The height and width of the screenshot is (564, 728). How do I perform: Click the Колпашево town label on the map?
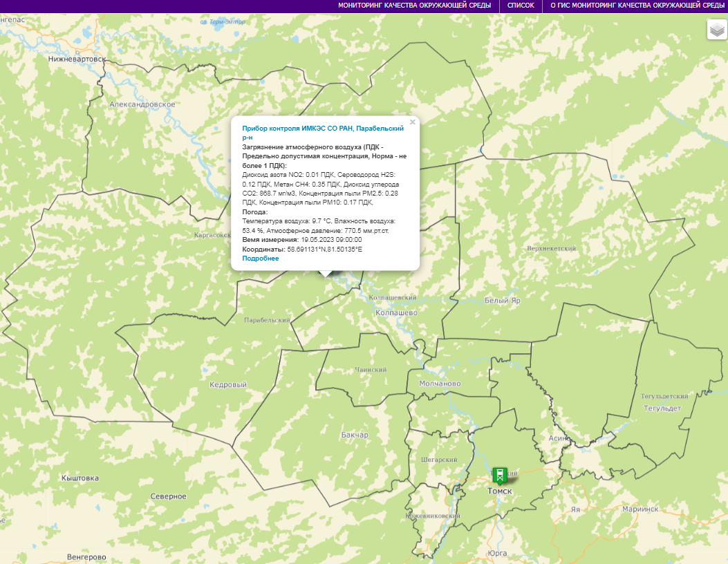point(396,313)
